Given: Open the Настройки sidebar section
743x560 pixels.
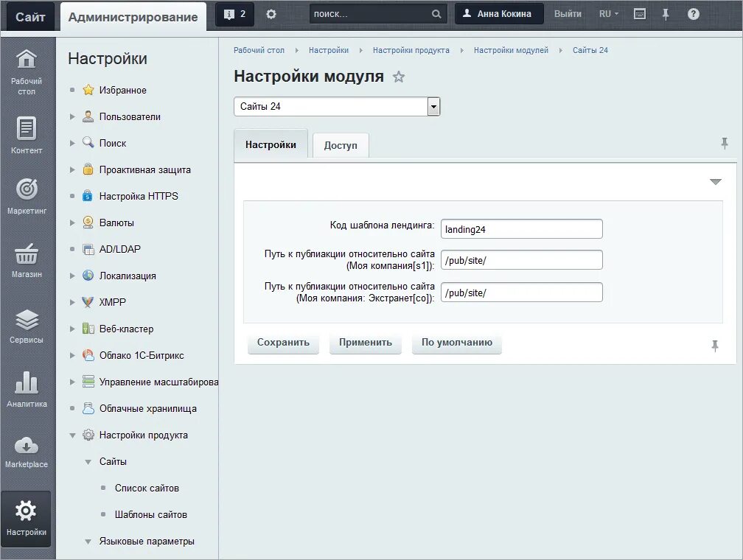Looking at the screenshot, I should tap(26, 518).
